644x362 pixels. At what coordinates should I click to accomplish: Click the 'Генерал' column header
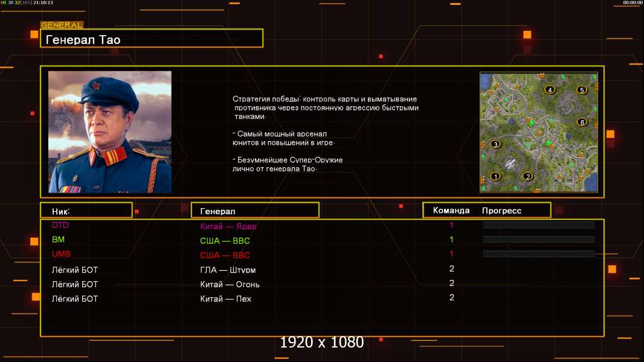[x=255, y=210]
